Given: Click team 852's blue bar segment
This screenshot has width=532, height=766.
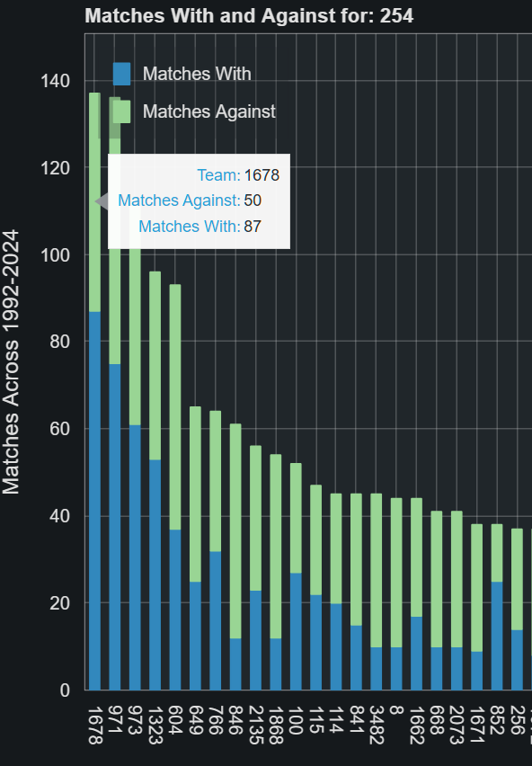Looking at the screenshot, I should point(496,636).
